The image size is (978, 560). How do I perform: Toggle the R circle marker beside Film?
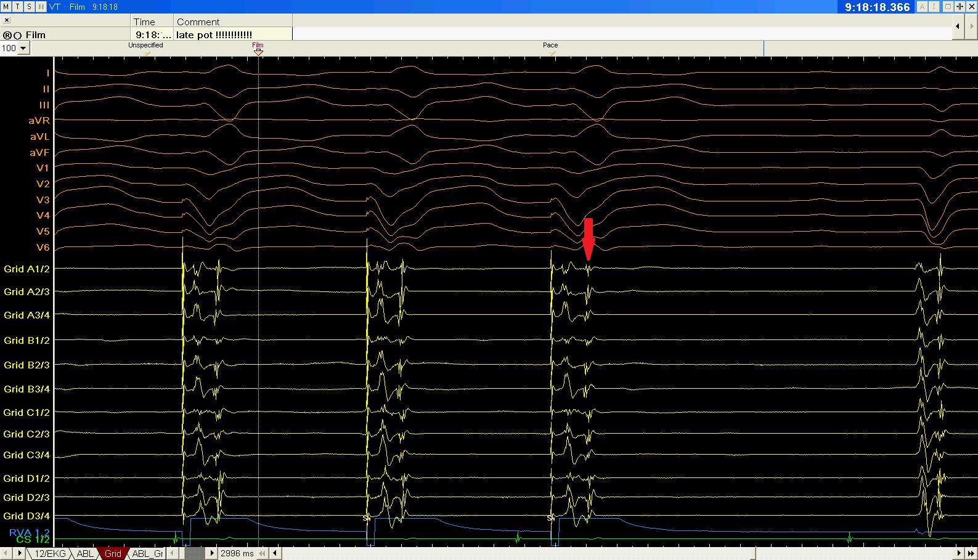[7, 36]
